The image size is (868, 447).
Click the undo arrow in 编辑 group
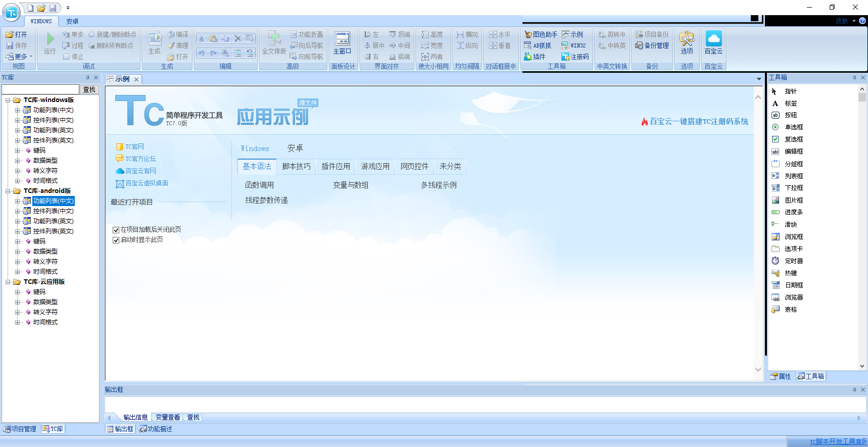[x=201, y=53]
